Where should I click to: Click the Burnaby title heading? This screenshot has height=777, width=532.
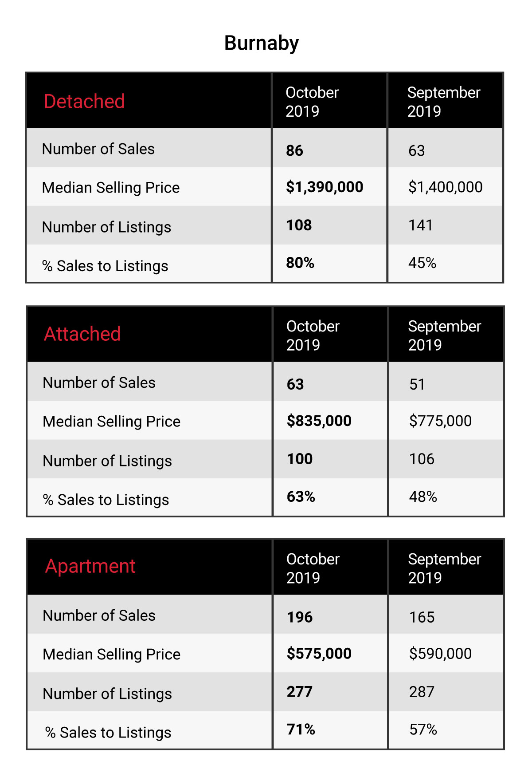[x=262, y=43]
